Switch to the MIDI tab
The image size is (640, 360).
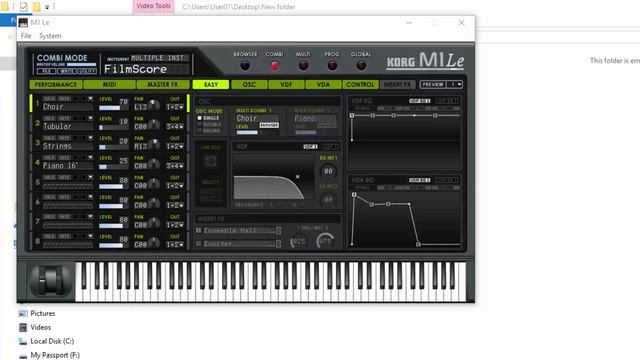click(x=109, y=84)
